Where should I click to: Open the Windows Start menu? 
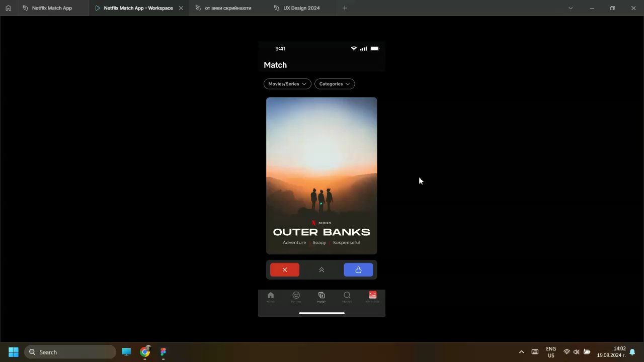[14, 352]
